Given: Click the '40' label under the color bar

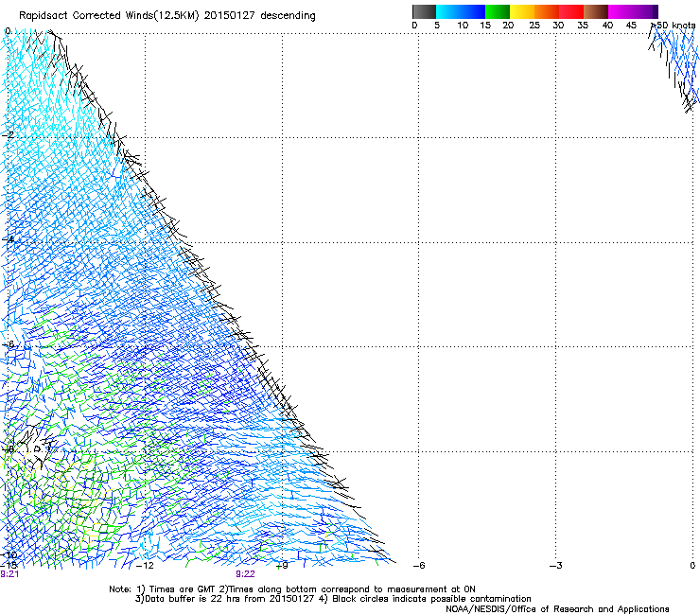Looking at the screenshot, I should tap(607, 26).
